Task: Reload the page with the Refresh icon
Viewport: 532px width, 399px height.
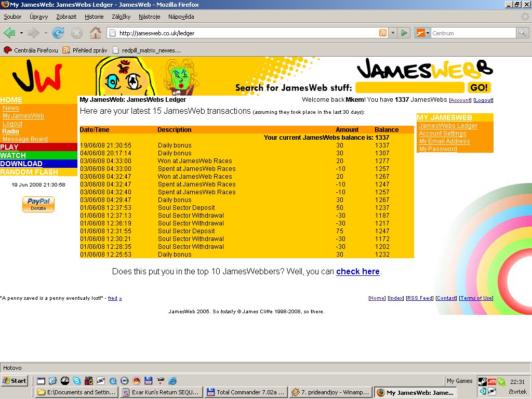Action: (58, 33)
